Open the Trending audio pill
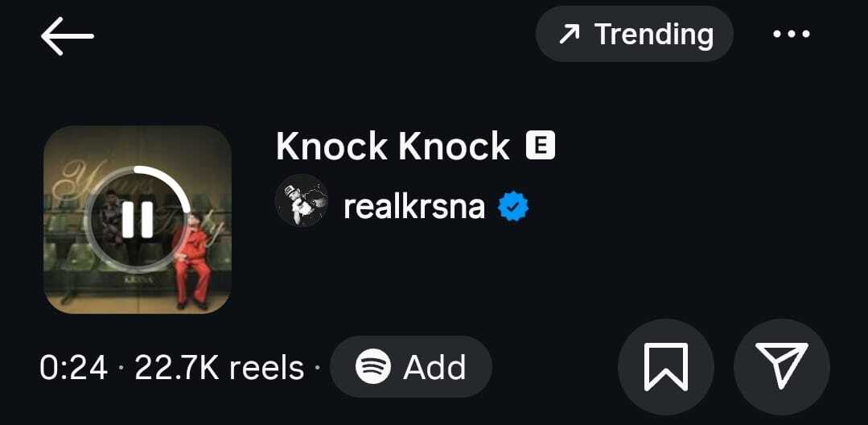Screen dimensions: 868x425 pos(635,34)
